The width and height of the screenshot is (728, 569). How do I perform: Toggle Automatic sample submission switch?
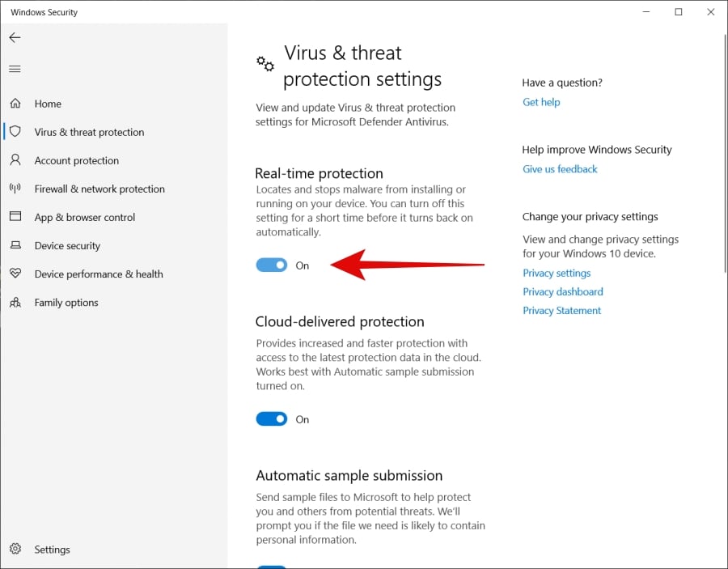[x=272, y=567]
